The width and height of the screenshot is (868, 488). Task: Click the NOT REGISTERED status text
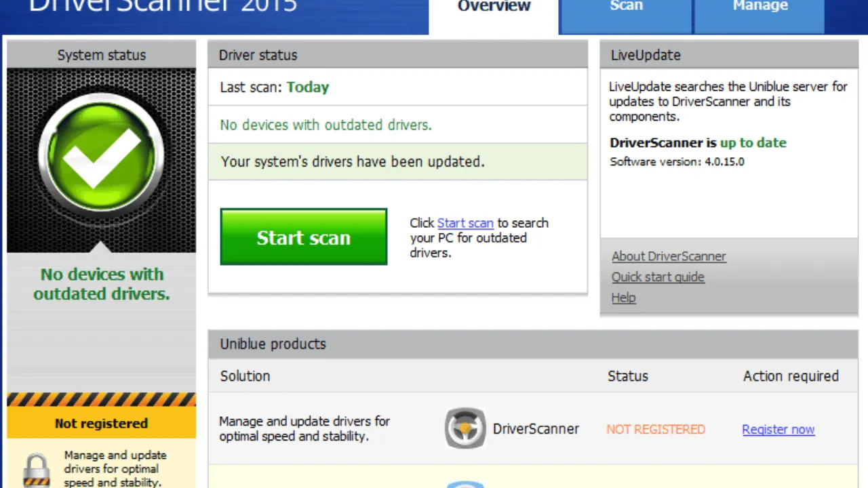coord(656,429)
